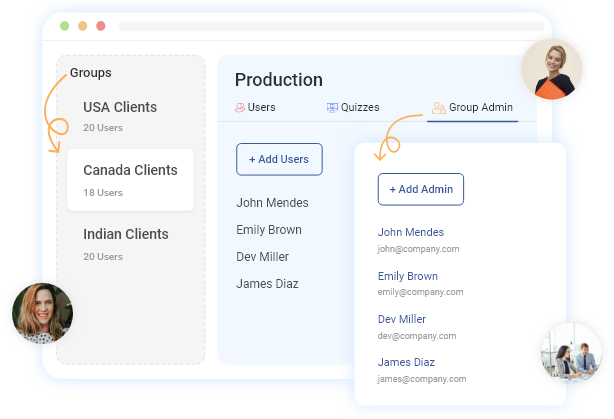This screenshot has height=419, width=614.
Task: Click the browser address bar
Action: point(330,26)
